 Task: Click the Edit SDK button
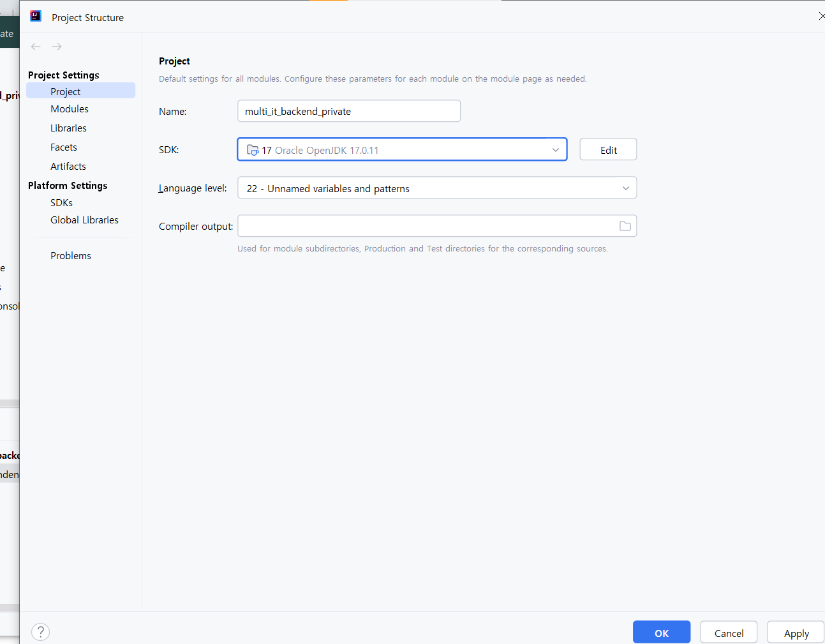pyautogui.click(x=608, y=150)
